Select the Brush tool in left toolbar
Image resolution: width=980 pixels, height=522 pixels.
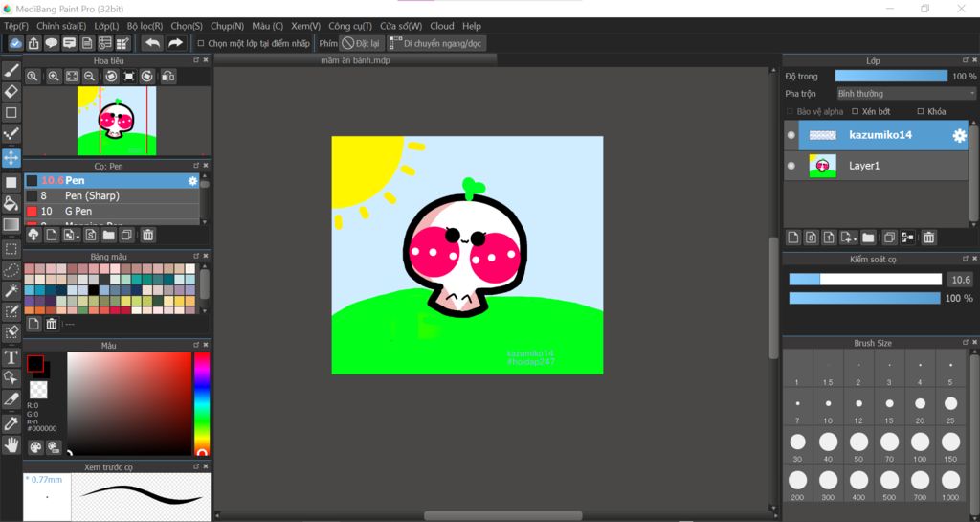(x=11, y=70)
